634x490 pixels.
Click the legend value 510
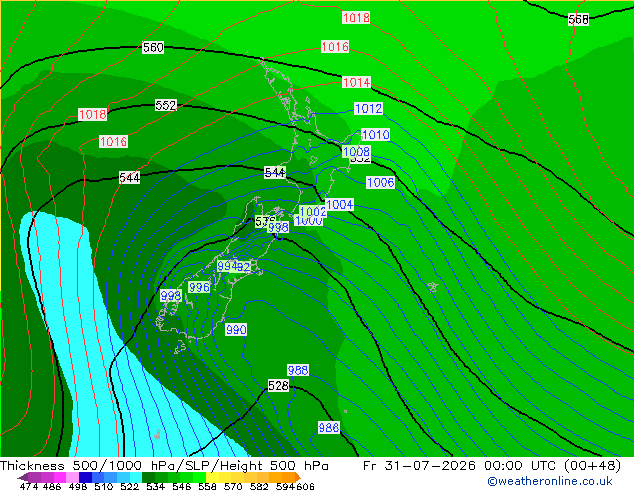[x=104, y=486]
